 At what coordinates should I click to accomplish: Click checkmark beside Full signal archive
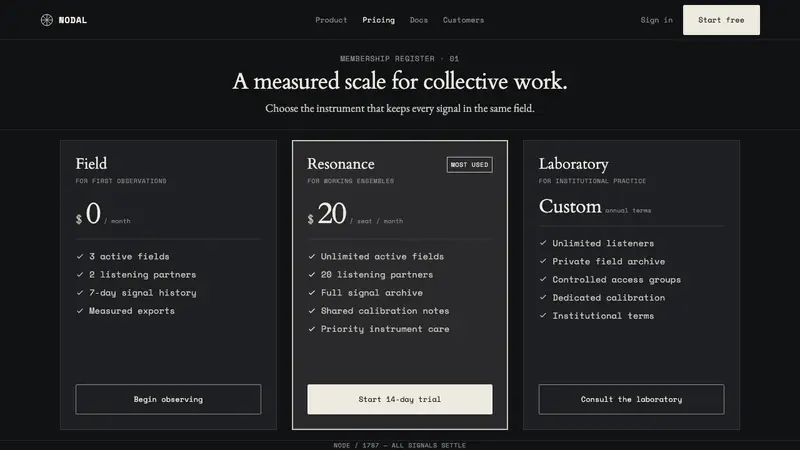coord(311,292)
